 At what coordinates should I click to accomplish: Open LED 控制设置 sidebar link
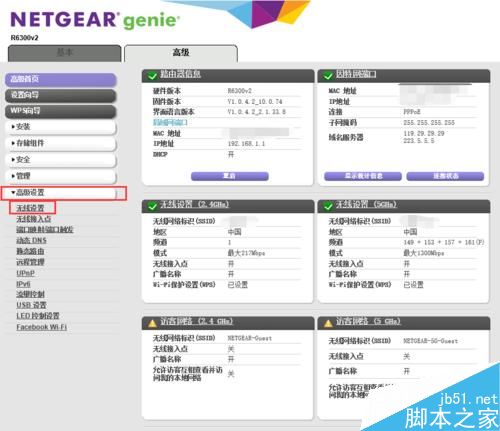(38, 316)
